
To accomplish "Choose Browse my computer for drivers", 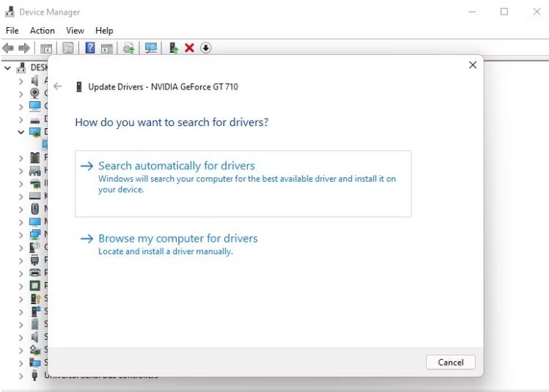I will (243, 244).
